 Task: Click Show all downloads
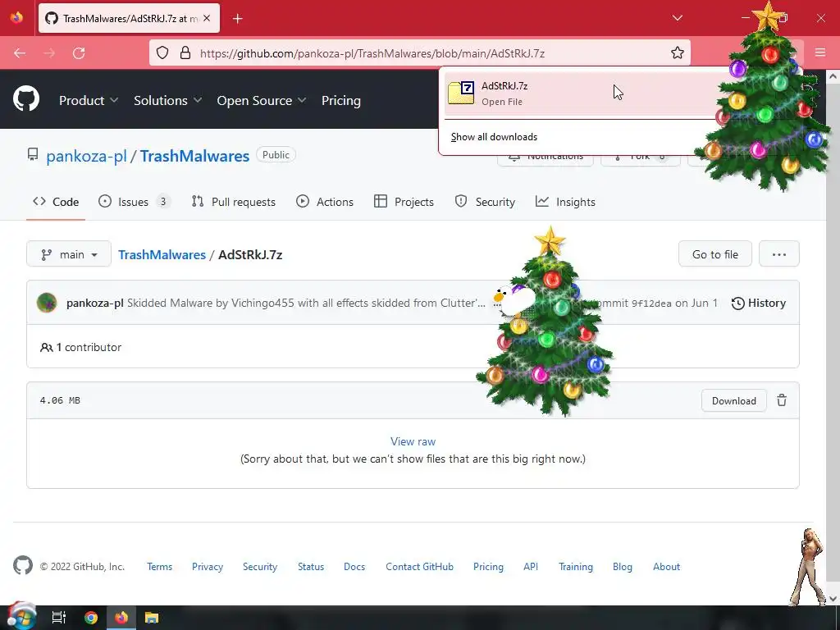pyautogui.click(x=494, y=137)
